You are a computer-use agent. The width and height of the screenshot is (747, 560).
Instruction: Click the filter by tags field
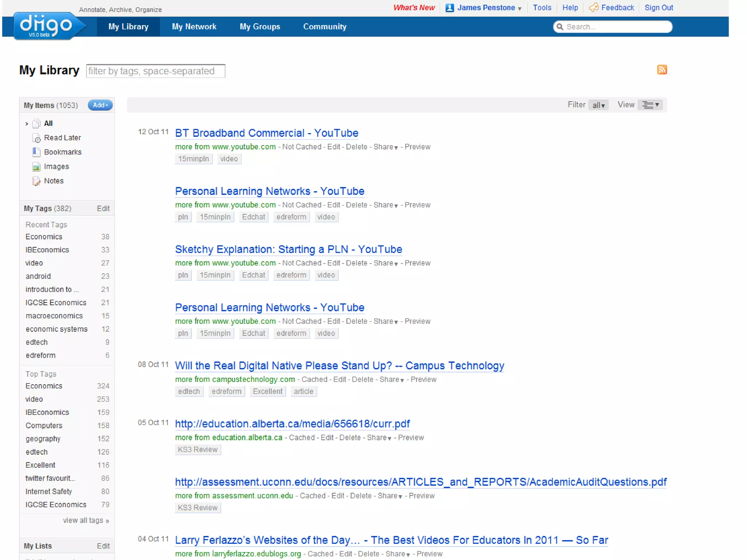pos(156,71)
